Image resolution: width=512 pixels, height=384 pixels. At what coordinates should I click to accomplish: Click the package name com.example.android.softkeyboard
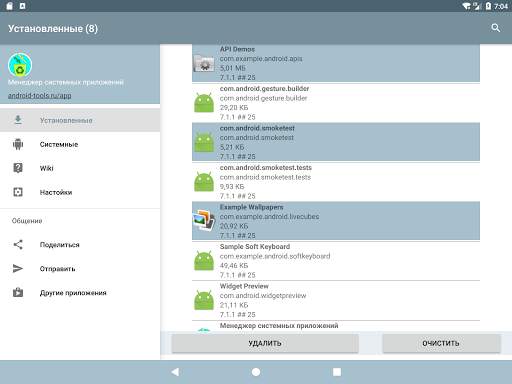275,256
